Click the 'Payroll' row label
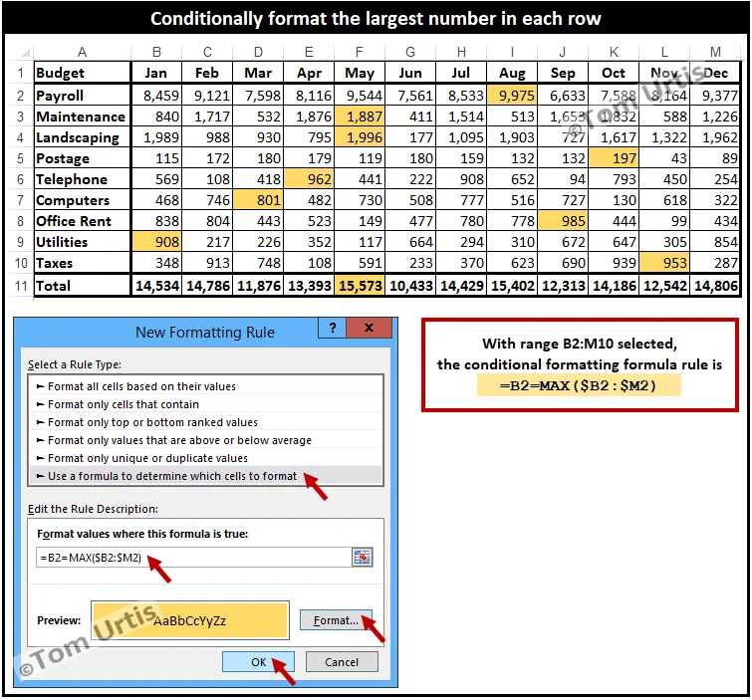The image size is (752, 700). [x=82, y=96]
